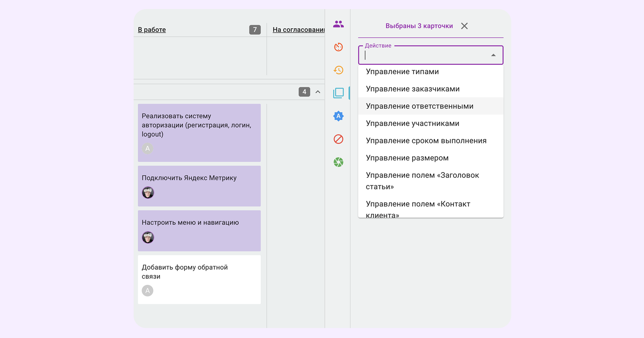644x338 pixels.
Task: Open the history clock sidebar icon
Action: (338, 70)
